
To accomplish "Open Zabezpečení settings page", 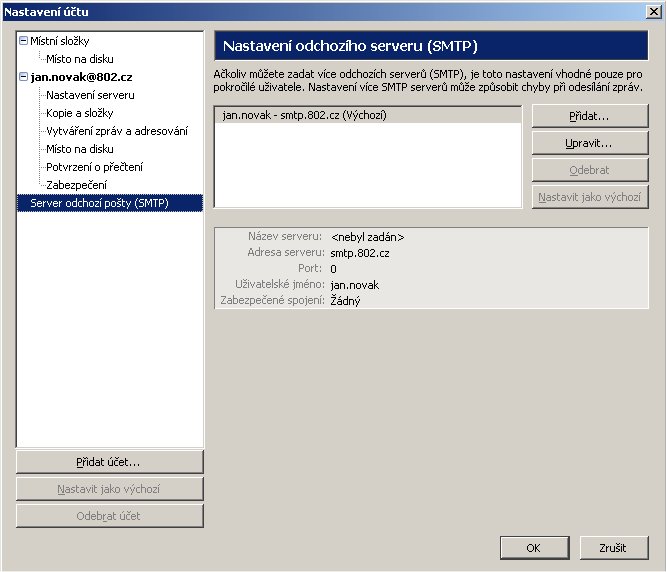I will point(76,185).
